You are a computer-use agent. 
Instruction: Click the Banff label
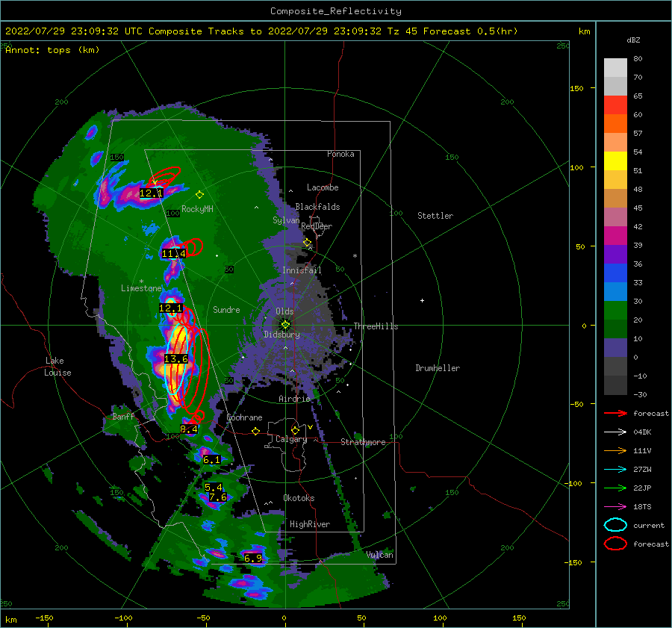coord(123,416)
